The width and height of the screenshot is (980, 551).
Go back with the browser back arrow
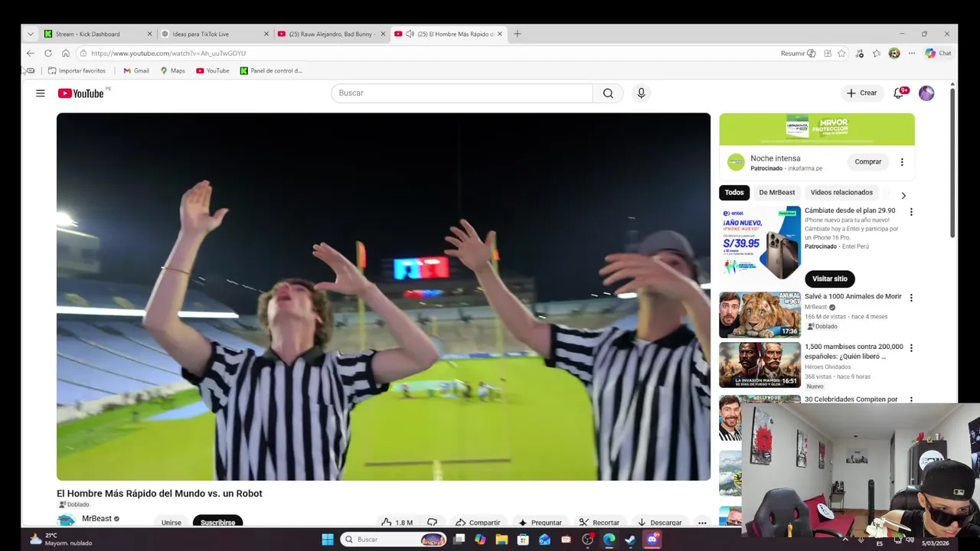coord(30,54)
